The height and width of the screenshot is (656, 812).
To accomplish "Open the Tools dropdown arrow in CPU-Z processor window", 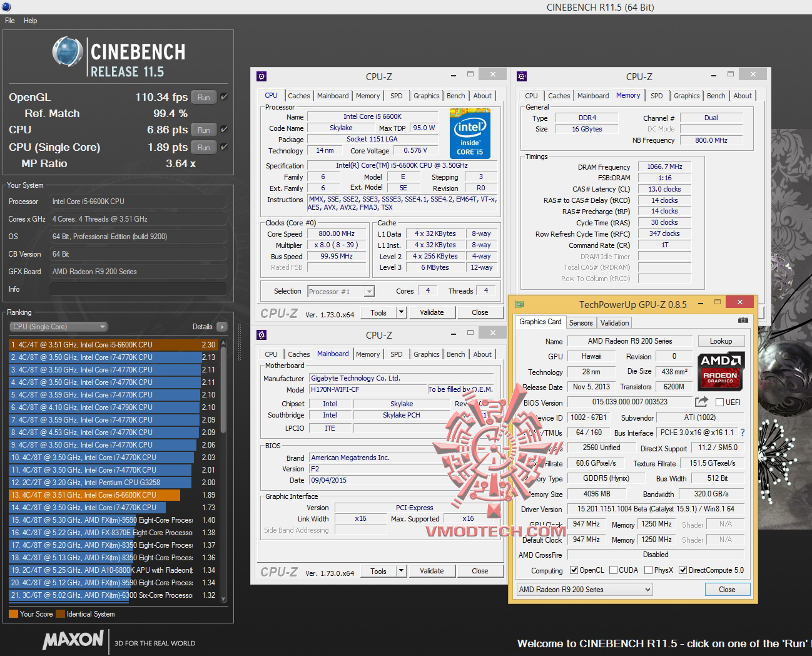I will tap(401, 312).
